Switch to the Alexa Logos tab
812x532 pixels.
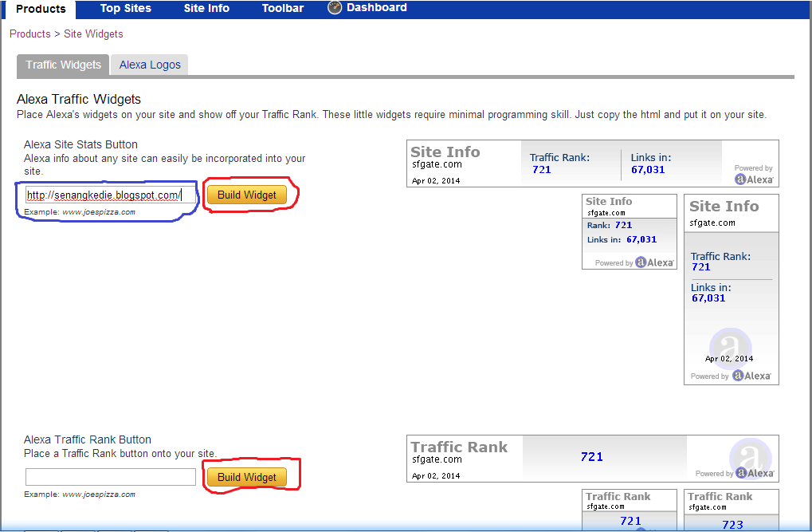tap(150, 65)
